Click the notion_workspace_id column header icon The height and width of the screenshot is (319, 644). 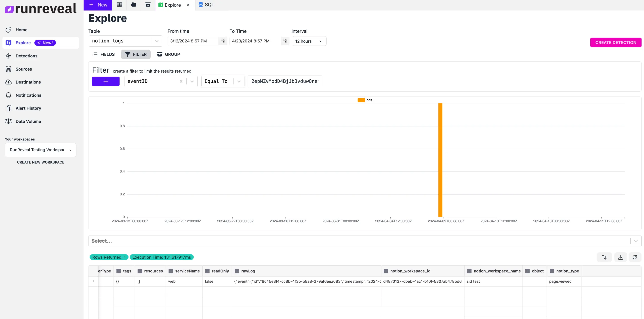coord(386,271)
